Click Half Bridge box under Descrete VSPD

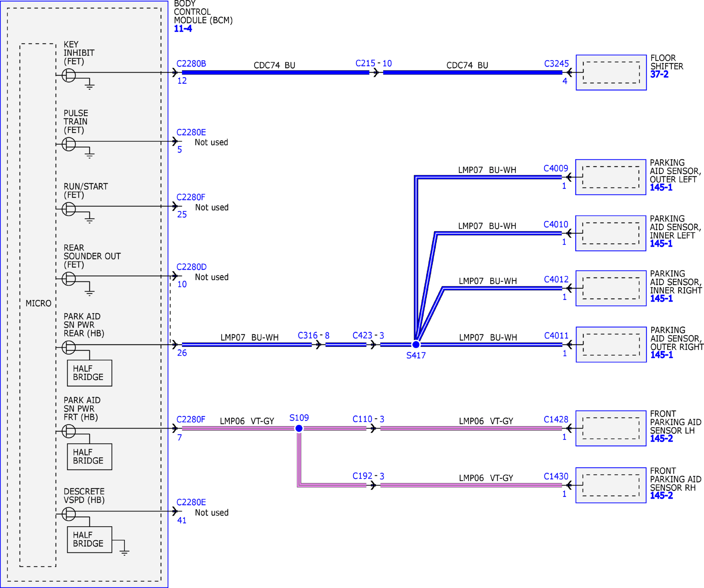click(90, 540)
